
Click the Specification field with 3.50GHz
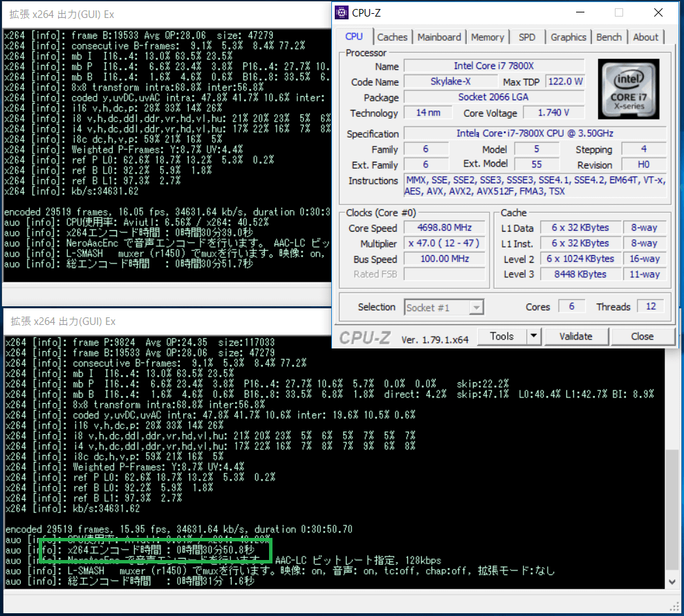tap(535, 133)
